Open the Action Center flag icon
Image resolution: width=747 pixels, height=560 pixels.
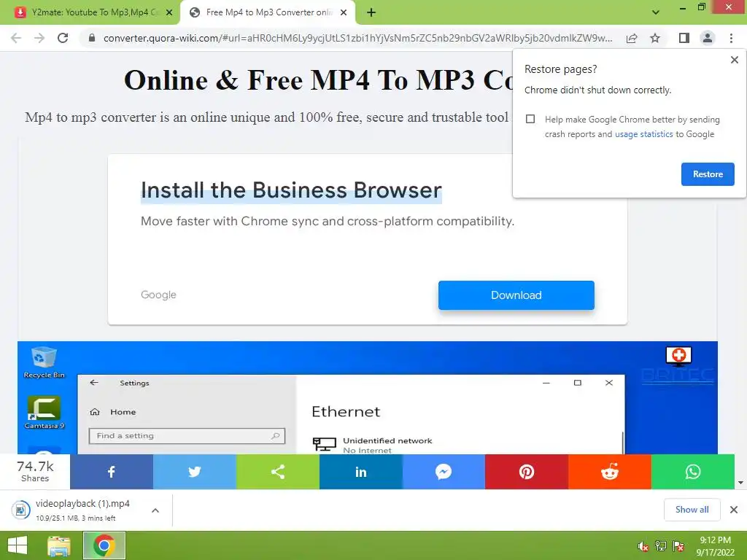(x=678, y=546)
